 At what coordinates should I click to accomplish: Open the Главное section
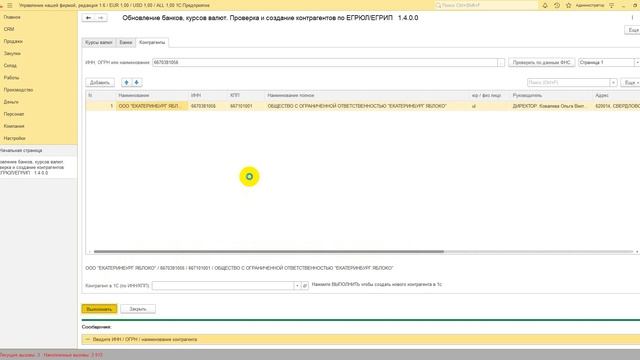coord(12,17)
